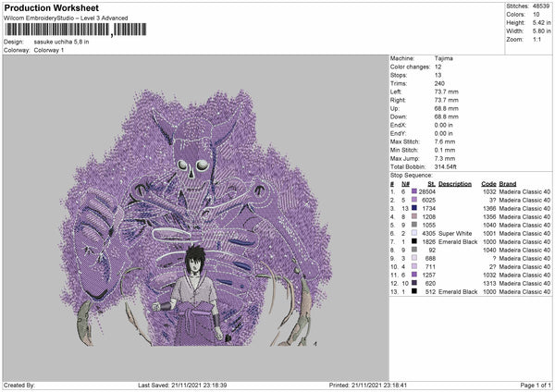Click the Color changes value 12
Image resolution: width=555 pixels, height=392 pixels.
[438, 67]
